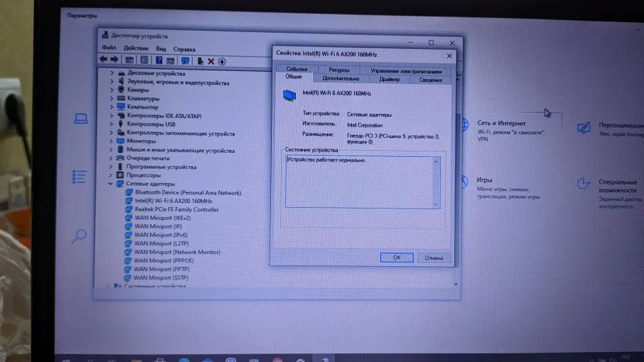Viewport: 644px width, 362px height.
Task: Select Bluetooth Device (Personal Area Network)
Action: tap(188, 192)
